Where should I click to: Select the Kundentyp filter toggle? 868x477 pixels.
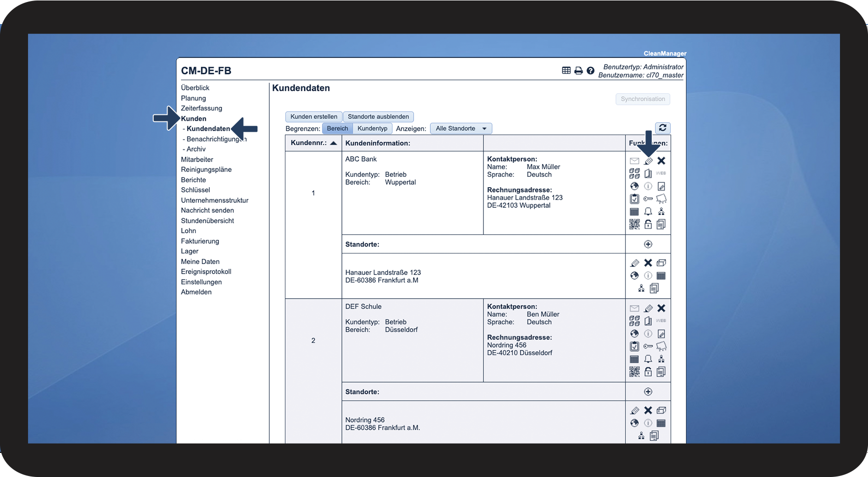point(372,129)
